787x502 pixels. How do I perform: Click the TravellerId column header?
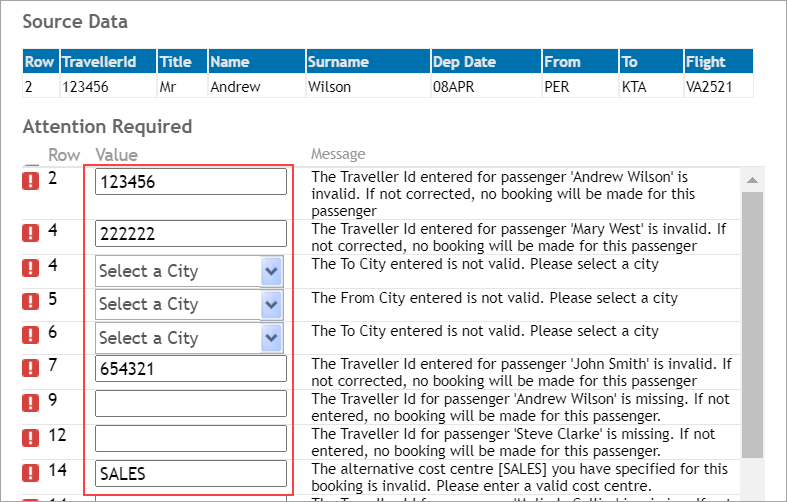pyautogui.click(x=106, y=62)
